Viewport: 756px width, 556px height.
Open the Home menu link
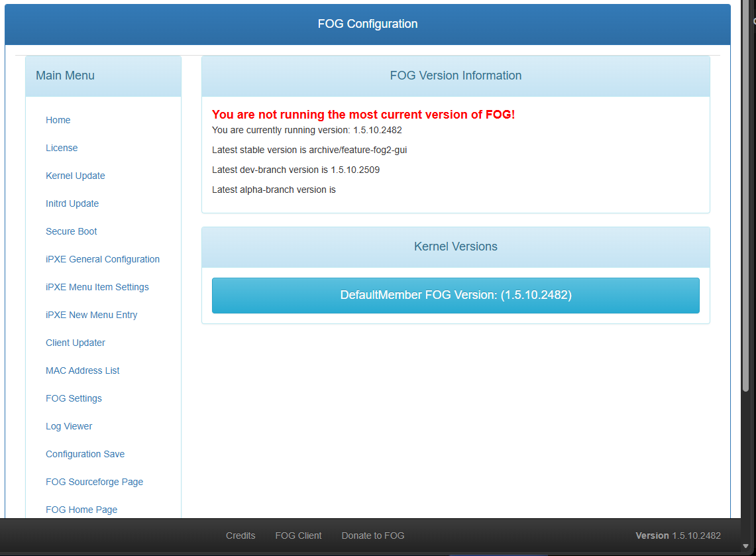point(58,120)
